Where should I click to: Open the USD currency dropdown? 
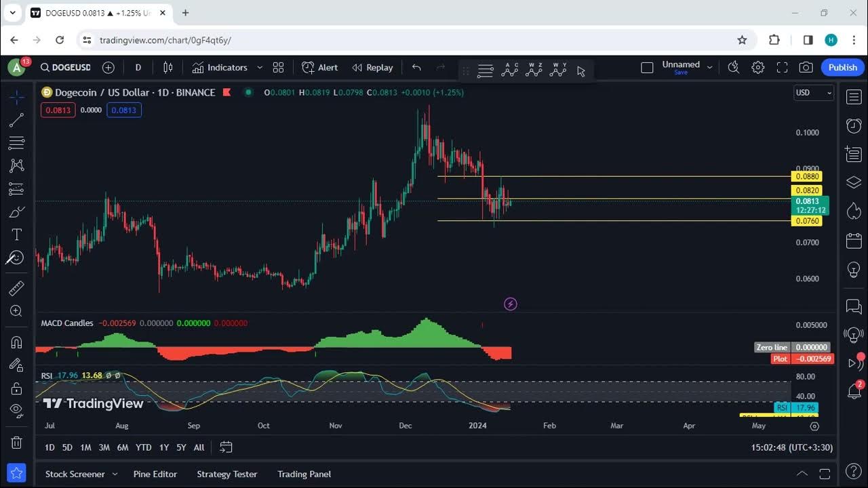(814, 92)
